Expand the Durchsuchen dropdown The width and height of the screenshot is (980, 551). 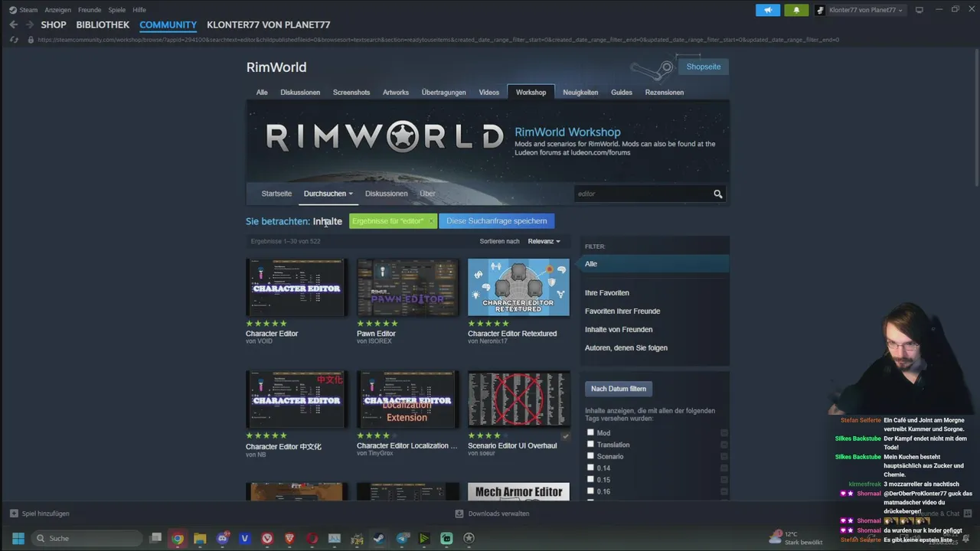point(328,194)
